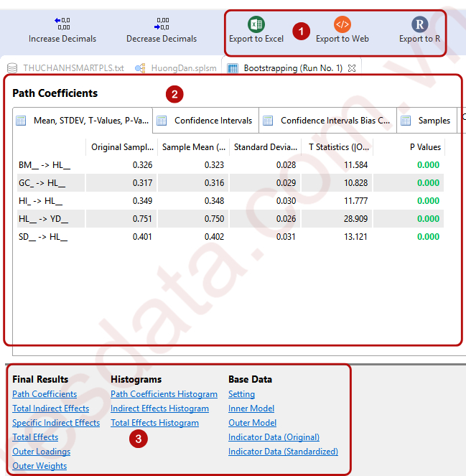Viewport: 466px width, 476px height.
Task: Open the Outer Loadings link
Action: (x=41, y=452)
